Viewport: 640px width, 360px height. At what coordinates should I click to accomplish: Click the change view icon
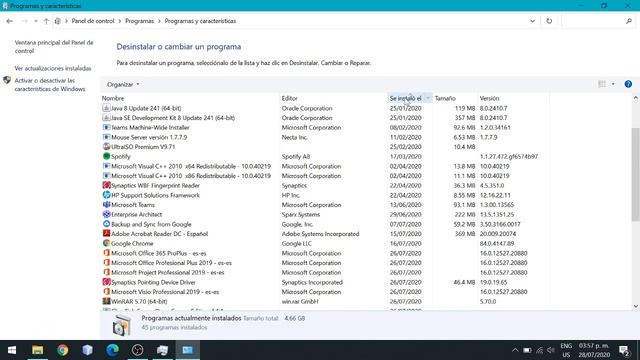click(x=602, y=84)
